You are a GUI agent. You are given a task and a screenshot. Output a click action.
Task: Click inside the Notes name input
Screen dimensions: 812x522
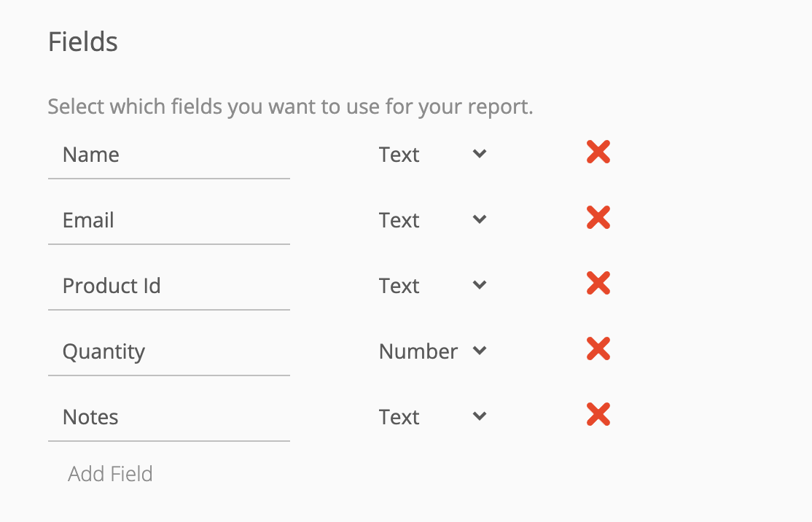(168, 417)
